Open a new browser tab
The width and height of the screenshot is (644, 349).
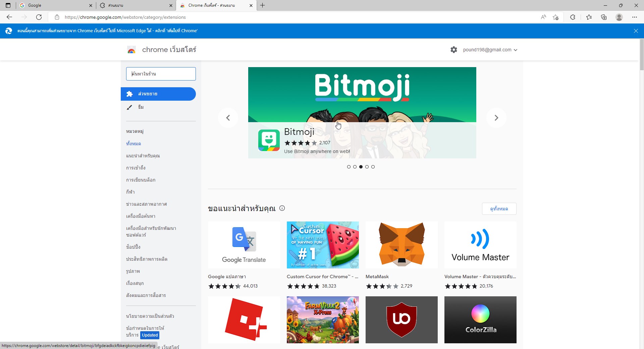point(263,5)
